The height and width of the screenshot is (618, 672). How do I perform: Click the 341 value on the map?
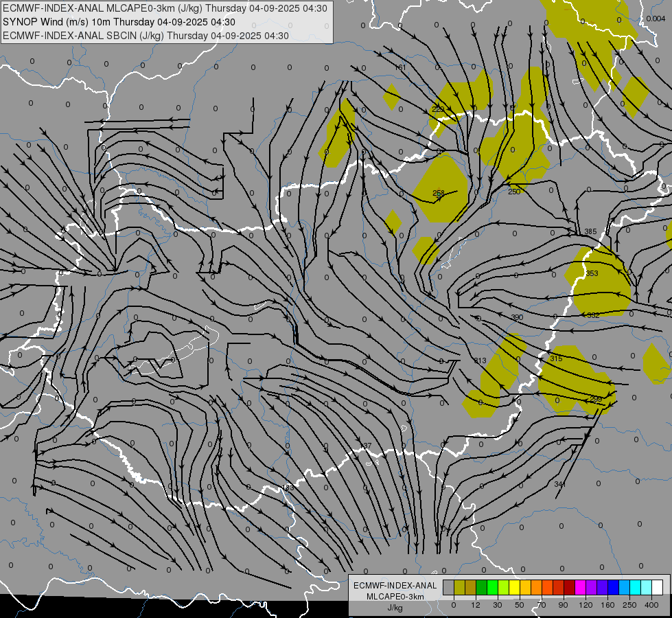click(559, 484)
